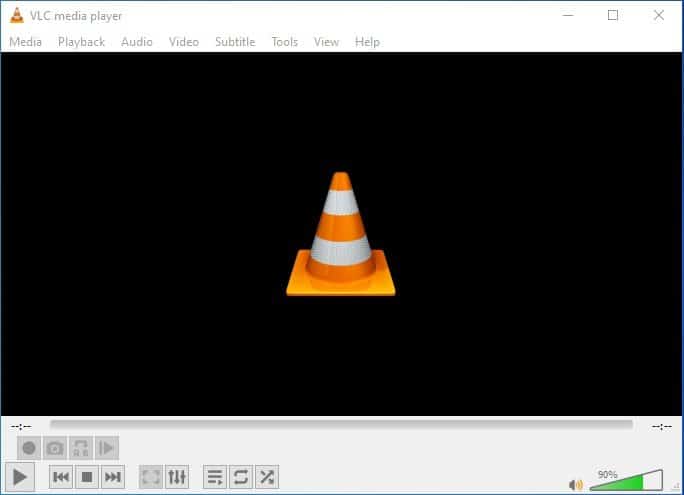Stop playback with the Stop button

pyautogui.click(x=87, y=477)
